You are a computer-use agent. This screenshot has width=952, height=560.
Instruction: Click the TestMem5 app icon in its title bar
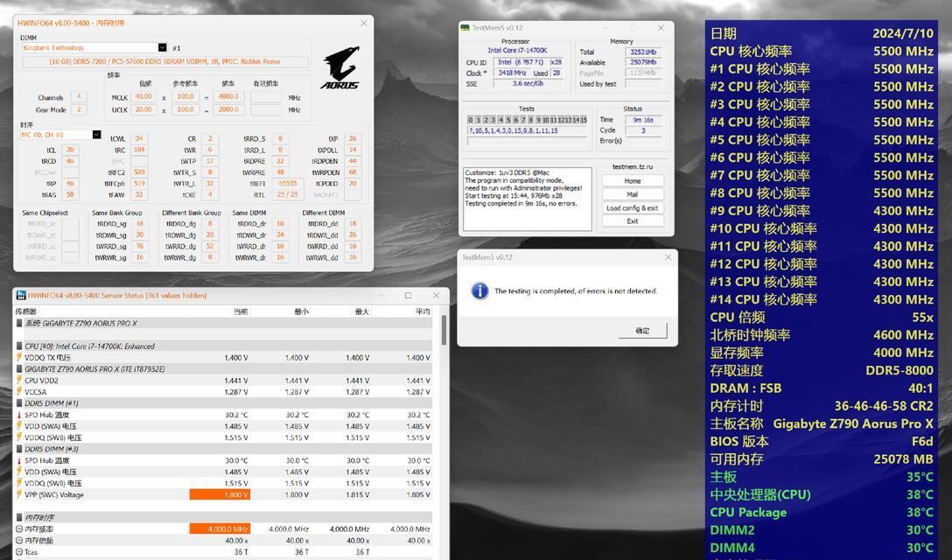coord(465,27)
